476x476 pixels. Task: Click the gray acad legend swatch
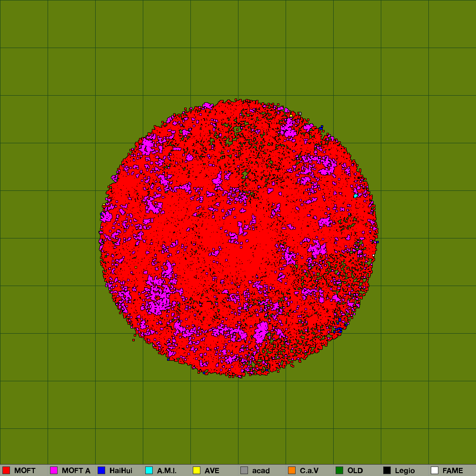click(x=244, y=470)
